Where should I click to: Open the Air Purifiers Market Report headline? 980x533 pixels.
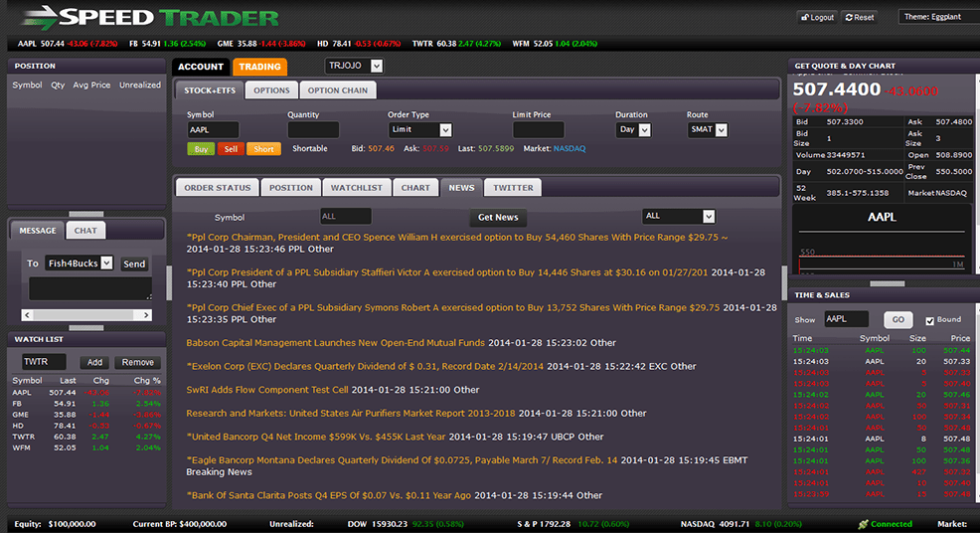point(351,413)
